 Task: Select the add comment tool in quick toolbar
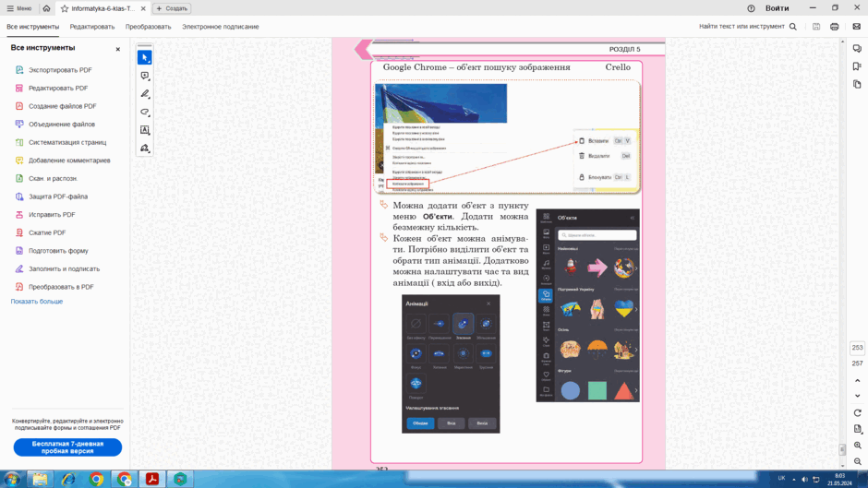point(144,76)
